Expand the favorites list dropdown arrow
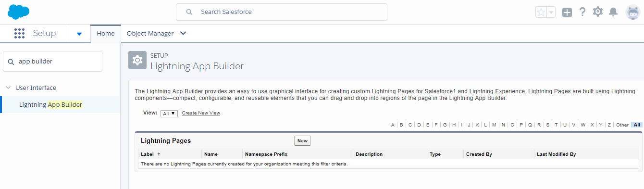This screenshot has width=644, height=189. (x=551, y=13)
